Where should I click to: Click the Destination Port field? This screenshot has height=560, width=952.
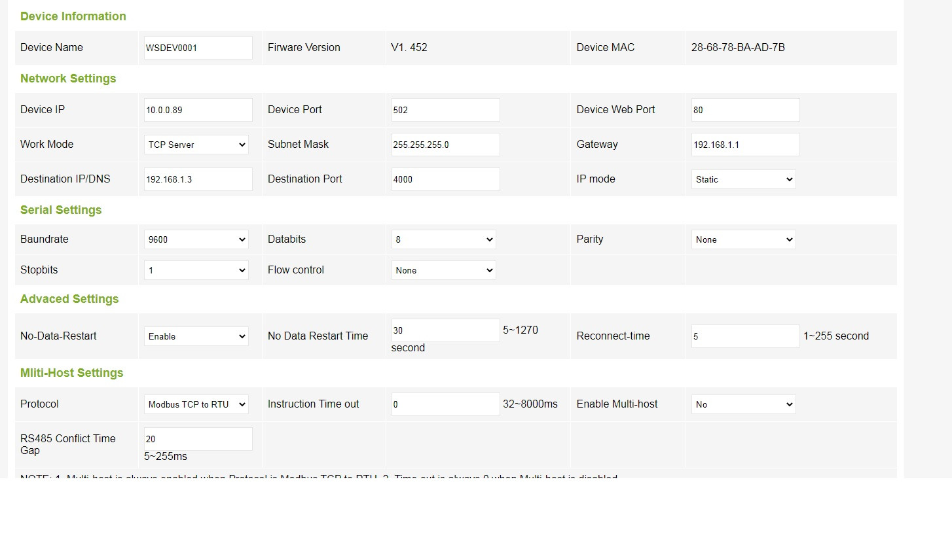pos(445,179)
